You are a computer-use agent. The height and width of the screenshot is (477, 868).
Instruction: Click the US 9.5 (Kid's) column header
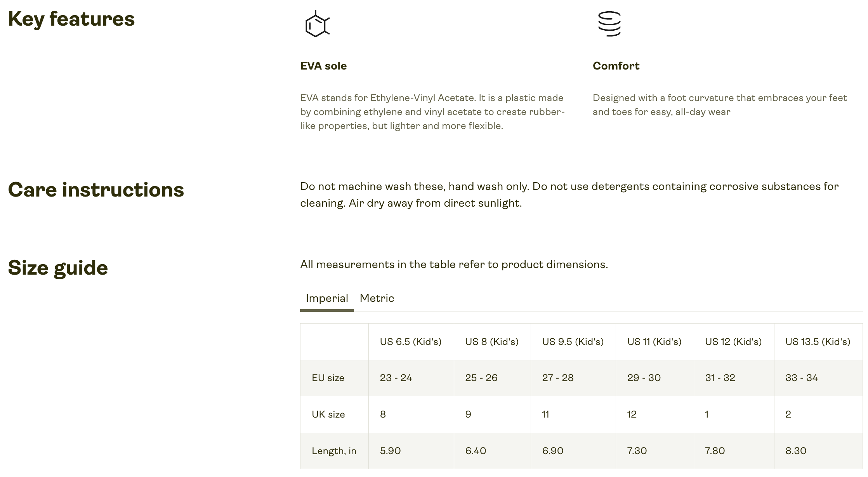573,342
